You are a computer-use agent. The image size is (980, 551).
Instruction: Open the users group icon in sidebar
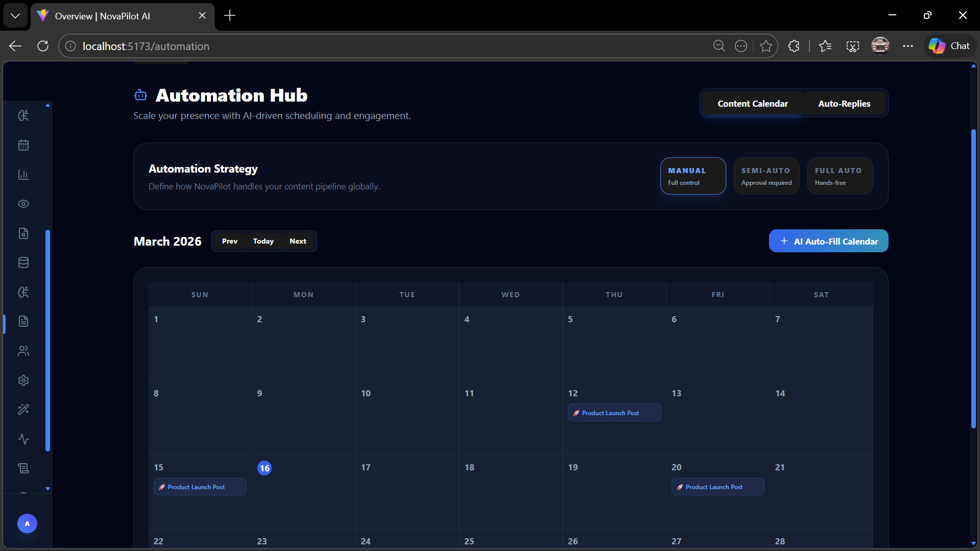23,351
